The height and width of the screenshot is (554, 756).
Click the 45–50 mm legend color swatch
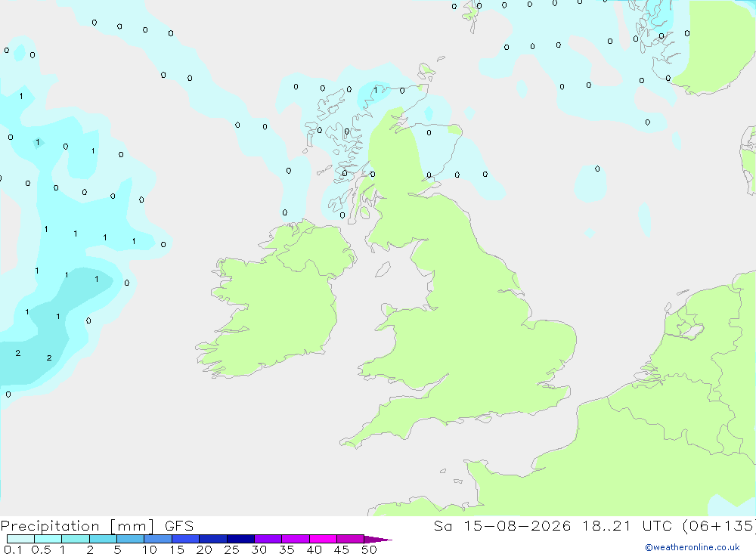351,539
